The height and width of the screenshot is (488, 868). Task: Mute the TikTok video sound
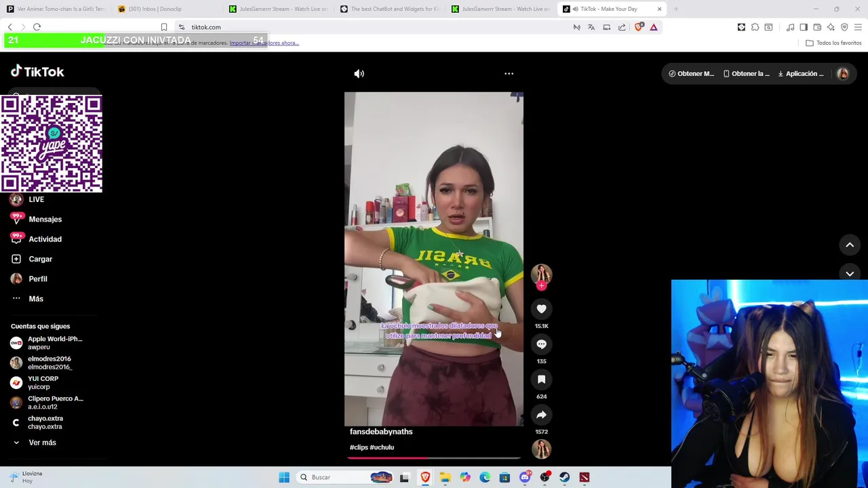click(x=359, y=74)
